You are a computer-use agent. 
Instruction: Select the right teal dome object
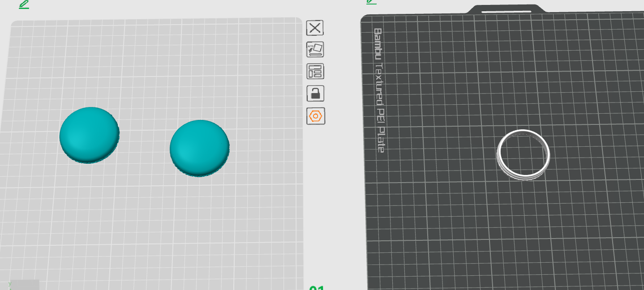(x=200, y=148)
